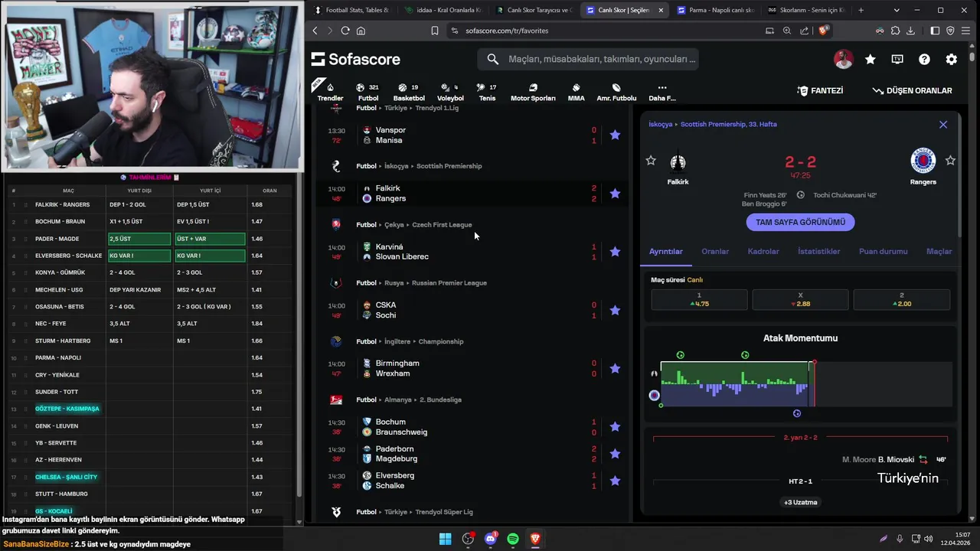Unfavorite the Paderborn - Magdeburg match
Viewport: 980px width, 551px height.
tap(615, 454)
